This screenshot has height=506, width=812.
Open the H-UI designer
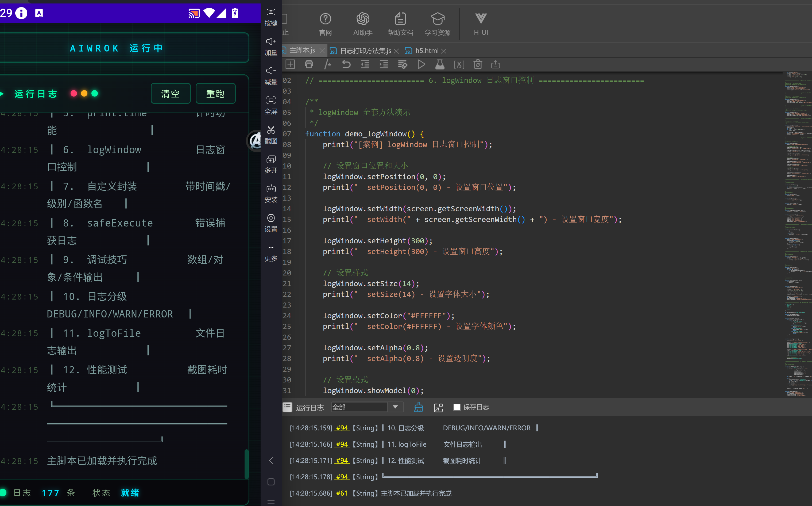481,24
